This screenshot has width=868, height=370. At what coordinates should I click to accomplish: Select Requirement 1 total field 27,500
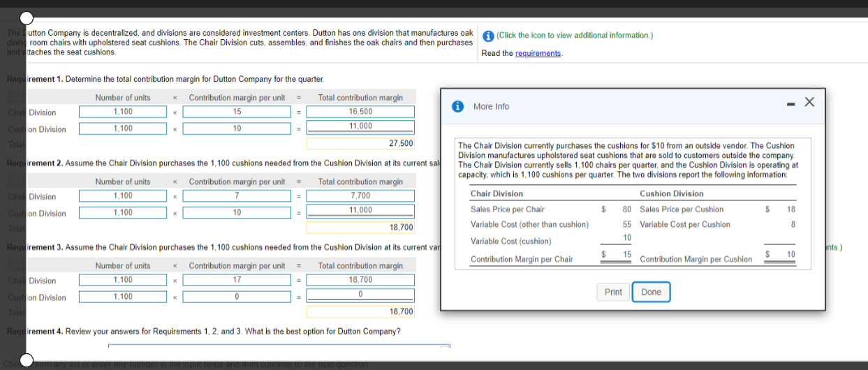(361, 143)
